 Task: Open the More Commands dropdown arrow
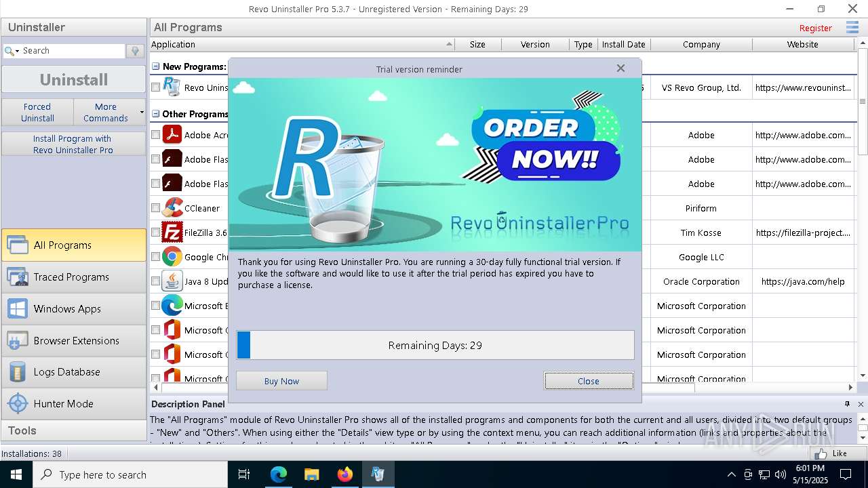(142, 112)
